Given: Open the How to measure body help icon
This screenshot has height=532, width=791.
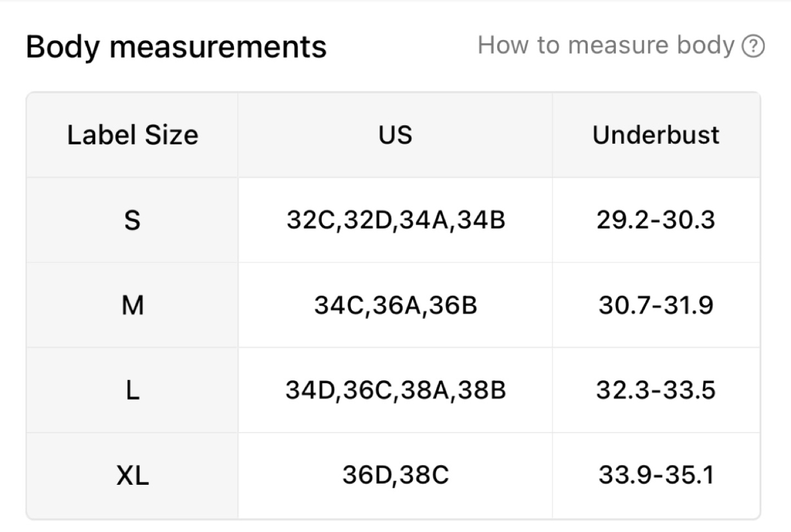Looking at the screenshot, I should pyautogui.click(x=753, y=46).
